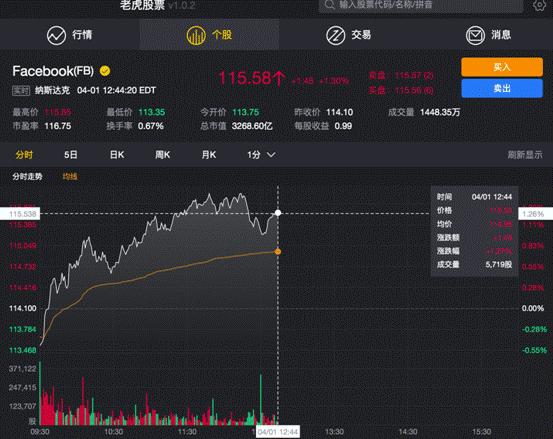Image resolution: width=553 pixels, height=439 pixels.
Task: Expand the 1分 minute interval dropdown
Action: 261,155
